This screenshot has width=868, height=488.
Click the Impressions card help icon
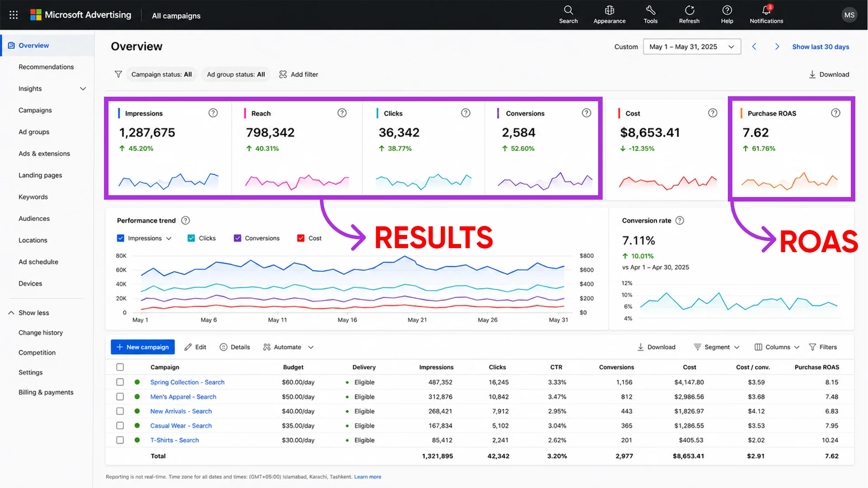pyautogui.click(x=213, y=113)
